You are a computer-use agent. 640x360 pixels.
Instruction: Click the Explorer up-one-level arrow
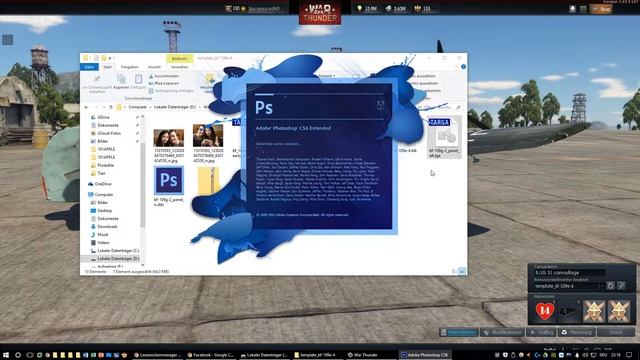[x=111, y=107]
